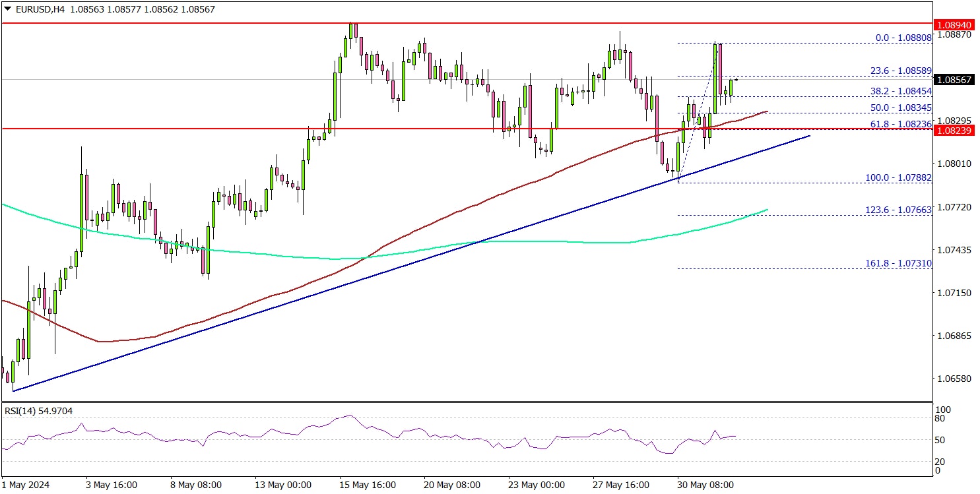This screenshot has width=980, height=494.
Task: Select the Fibonacci 161.8 - 1.07310 label
Action: coord(899,263)
